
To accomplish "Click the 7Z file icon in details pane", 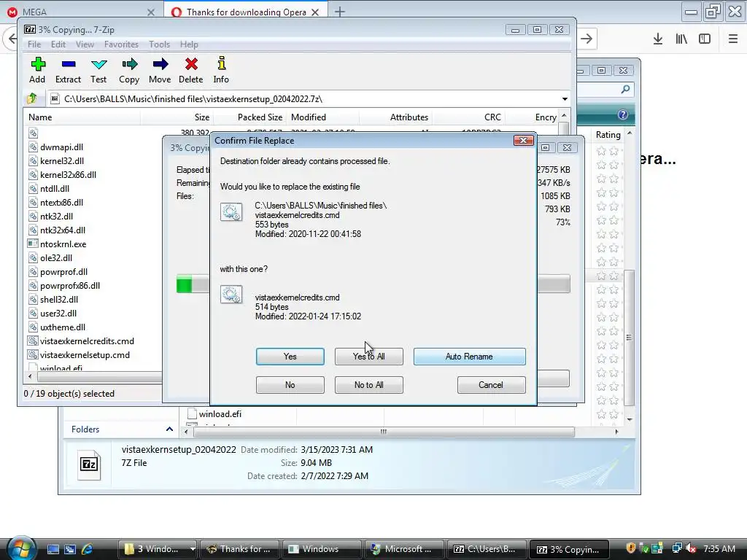I will tap(89, 464).
